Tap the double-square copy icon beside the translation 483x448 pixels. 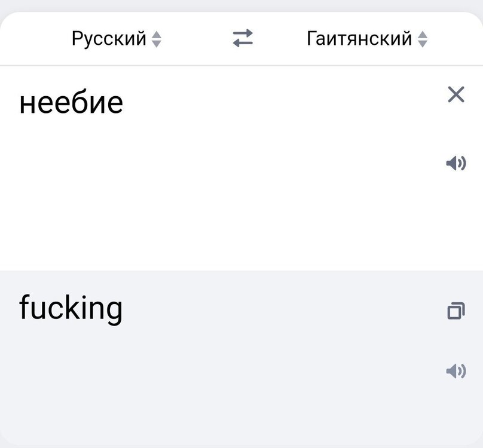pyautogui.click(x=456, y=311)
